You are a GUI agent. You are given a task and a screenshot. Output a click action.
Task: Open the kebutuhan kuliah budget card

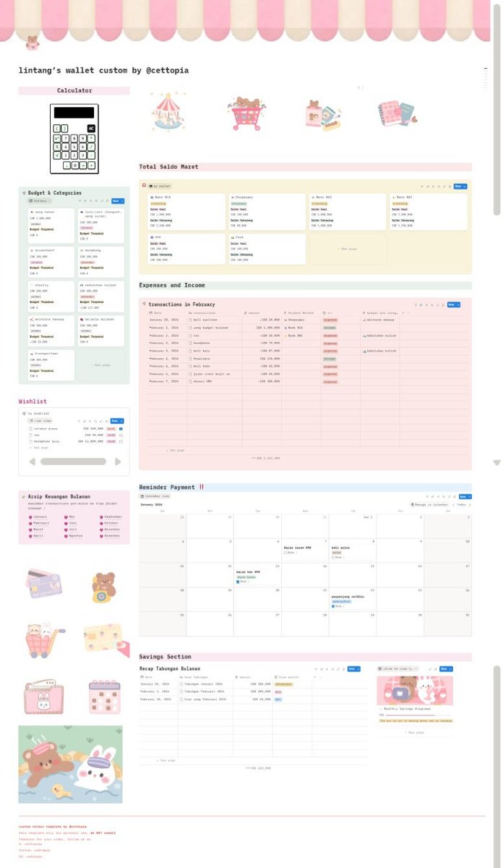tap(101, 297)
